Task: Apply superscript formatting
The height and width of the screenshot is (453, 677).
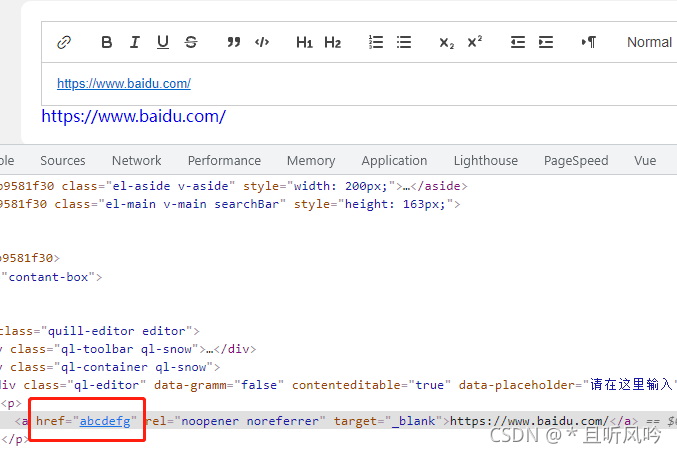Action: [x=475, y=42]
